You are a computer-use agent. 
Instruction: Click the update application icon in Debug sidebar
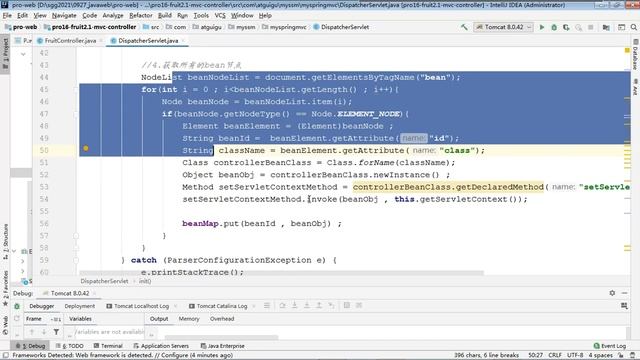[x=17, y=319]
